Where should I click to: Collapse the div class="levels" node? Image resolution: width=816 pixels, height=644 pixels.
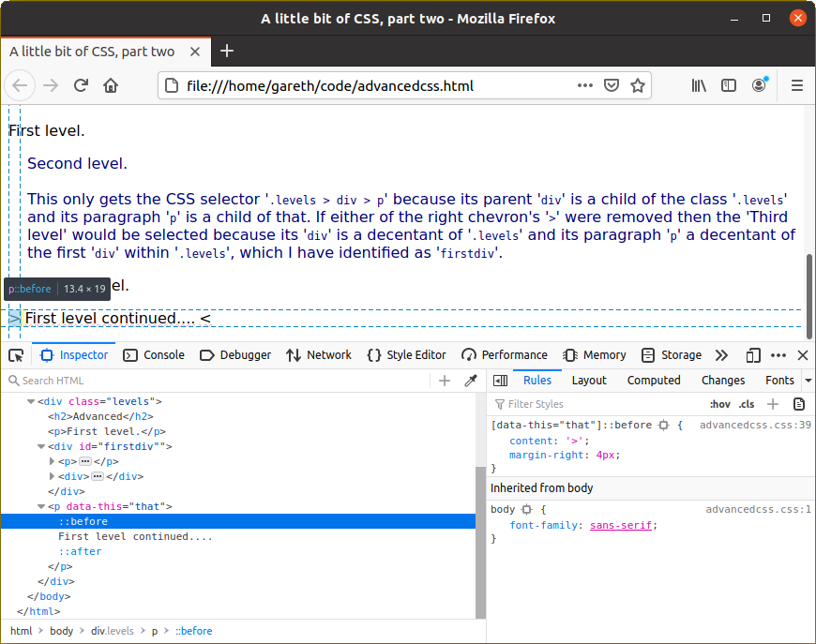point(31,401)
